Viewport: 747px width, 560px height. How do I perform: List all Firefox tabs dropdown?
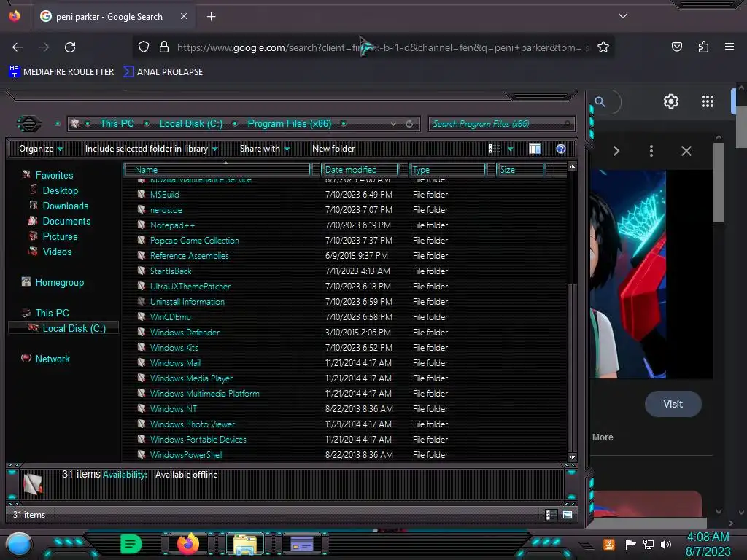[623, 16]
